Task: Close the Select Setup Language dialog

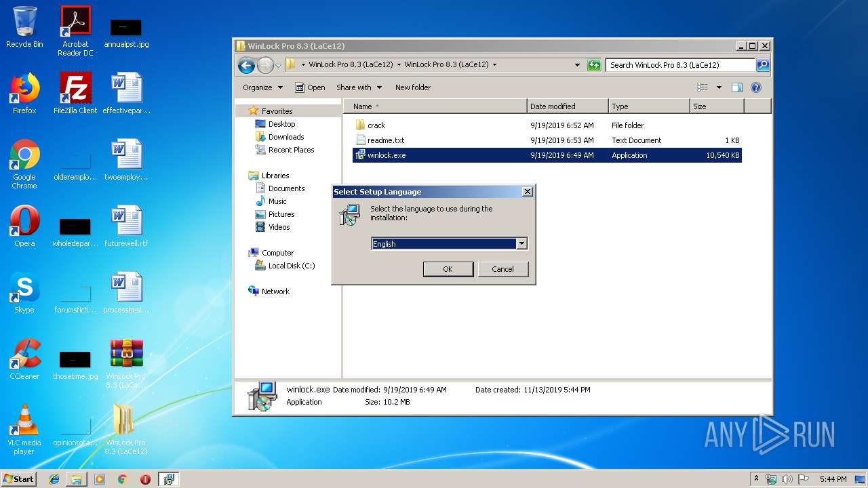Action: point(528,192)
